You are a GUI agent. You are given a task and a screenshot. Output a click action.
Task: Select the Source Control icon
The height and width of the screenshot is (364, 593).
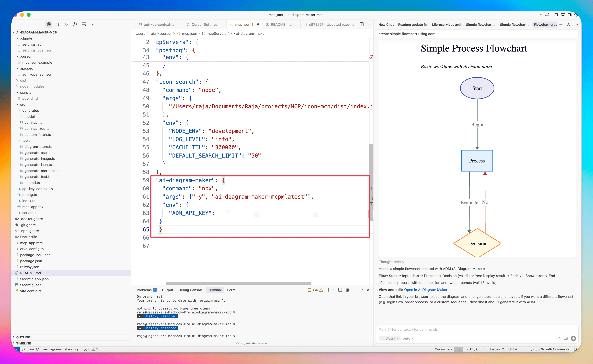tap(67, 24)
